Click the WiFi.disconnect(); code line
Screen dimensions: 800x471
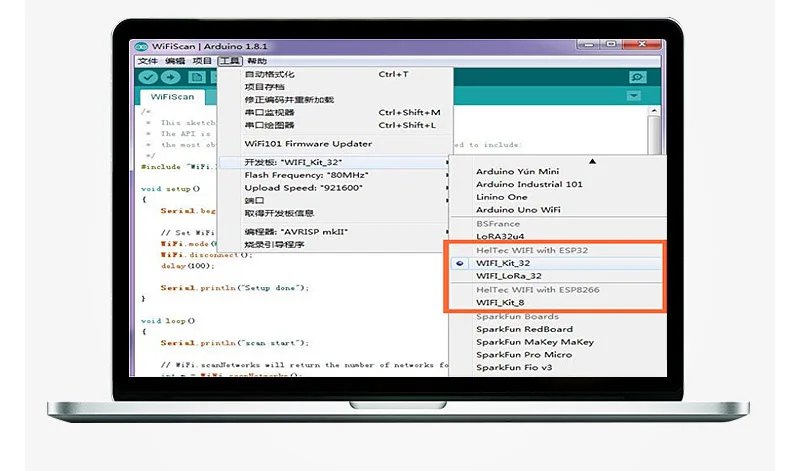tap(207, 255)
